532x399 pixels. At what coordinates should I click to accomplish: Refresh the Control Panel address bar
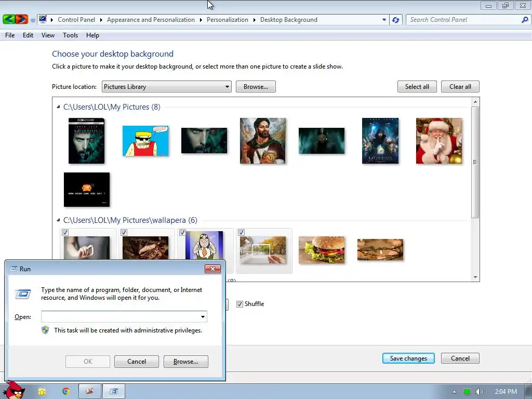[x=395, y=20]
